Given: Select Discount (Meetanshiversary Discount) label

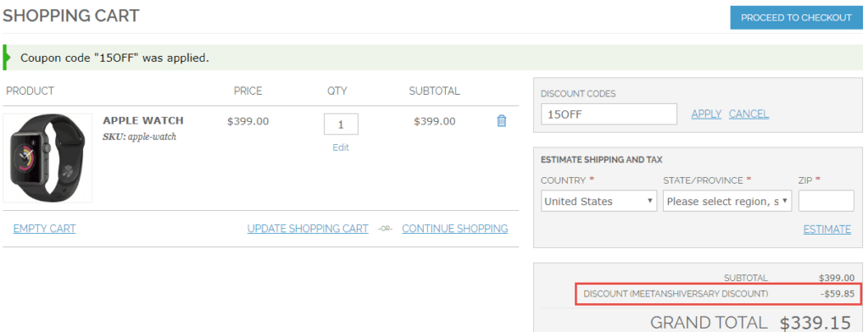Looking at the screenshot, I should (x=676, y=294).
